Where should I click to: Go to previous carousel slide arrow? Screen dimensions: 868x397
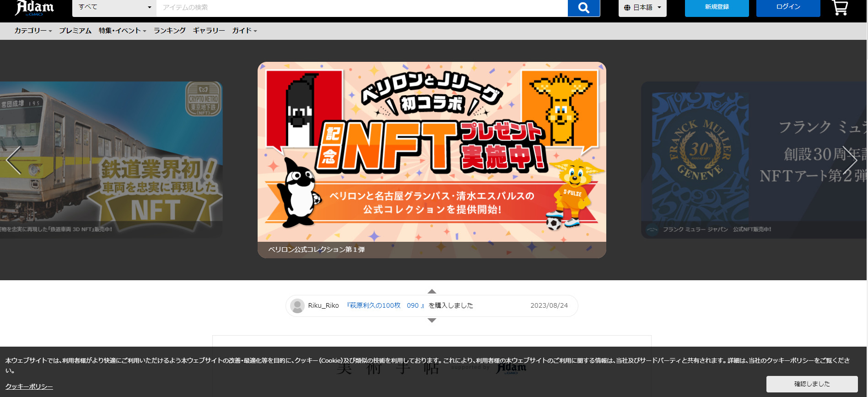(14, 160)
